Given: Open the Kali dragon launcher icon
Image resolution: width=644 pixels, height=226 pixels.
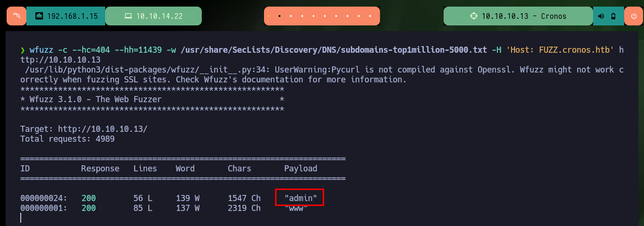Looking at the screenshot, I should 17,16.
